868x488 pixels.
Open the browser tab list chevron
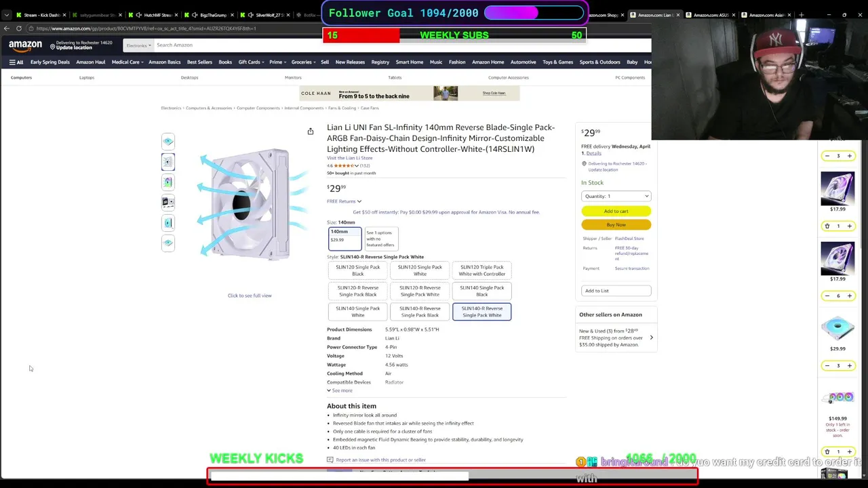[7, 15]
